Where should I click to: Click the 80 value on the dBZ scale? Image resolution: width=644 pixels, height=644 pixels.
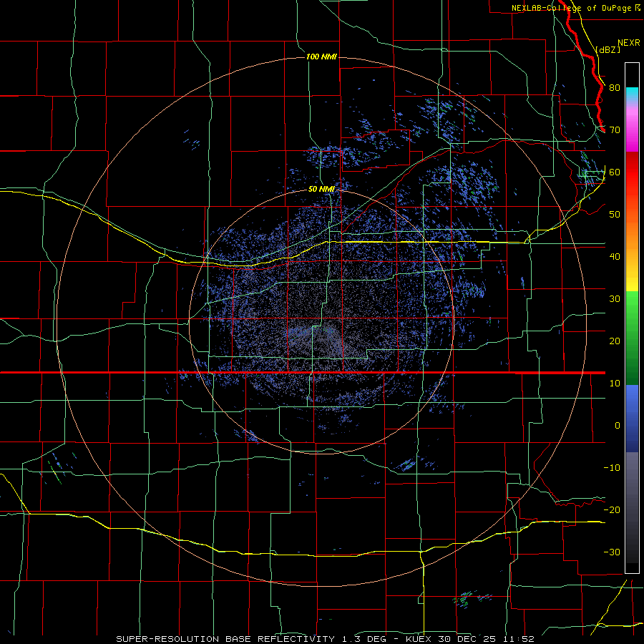click(x=615, y=88)
